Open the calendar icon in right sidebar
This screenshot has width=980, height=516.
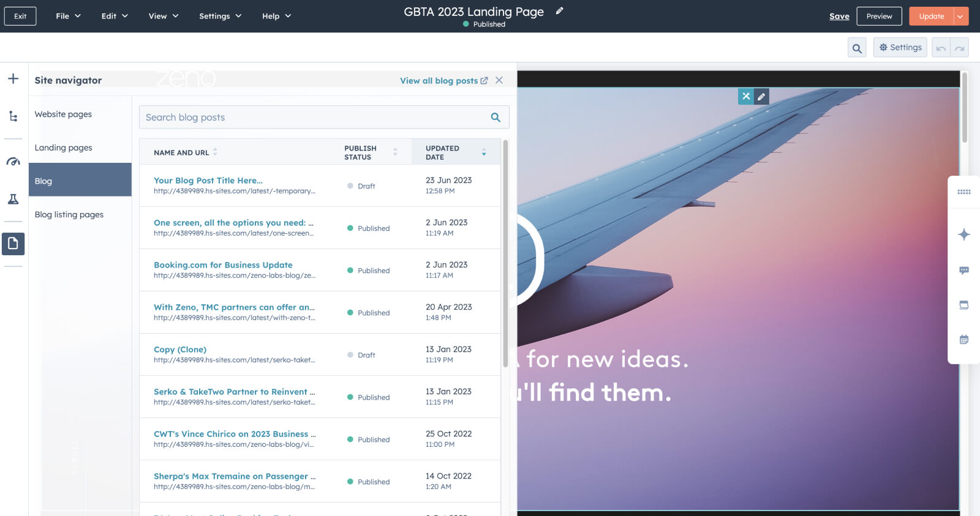[x=964, y=339]
